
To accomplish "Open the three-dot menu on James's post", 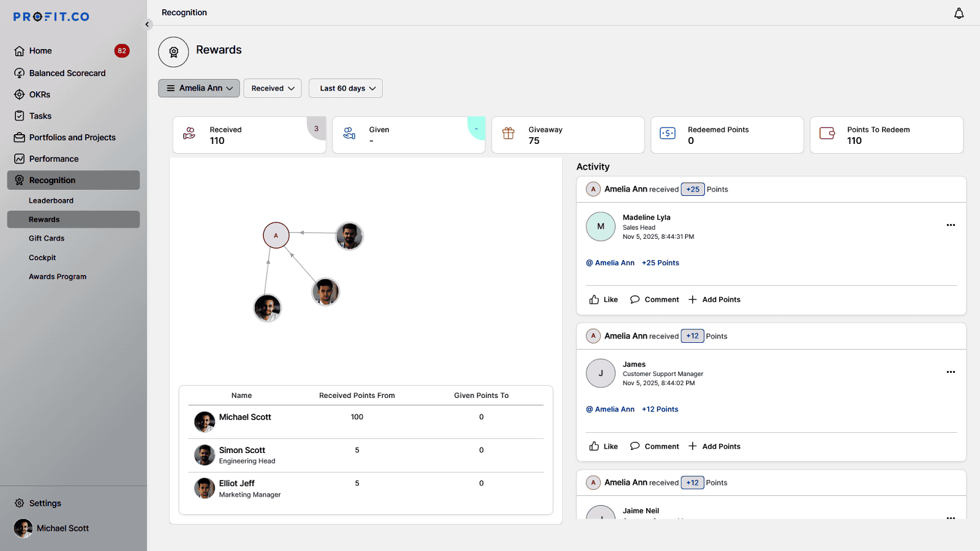I will 951,372.
